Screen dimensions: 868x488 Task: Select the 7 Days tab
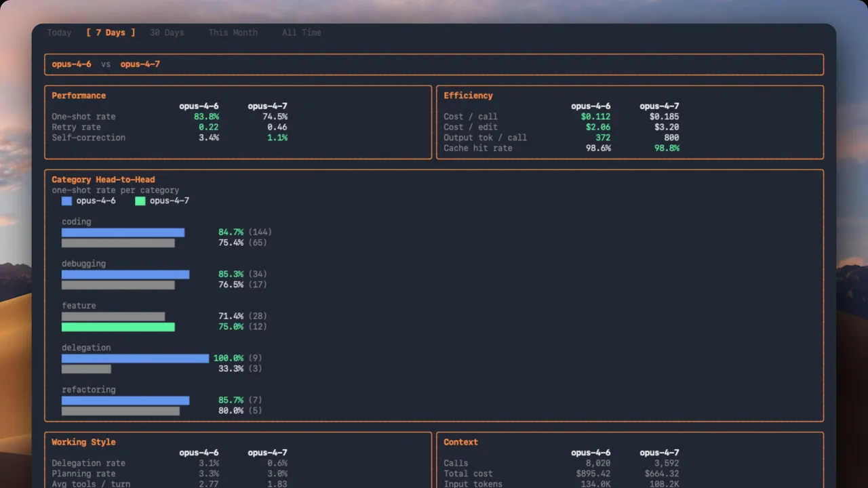(x=111, y=33)
